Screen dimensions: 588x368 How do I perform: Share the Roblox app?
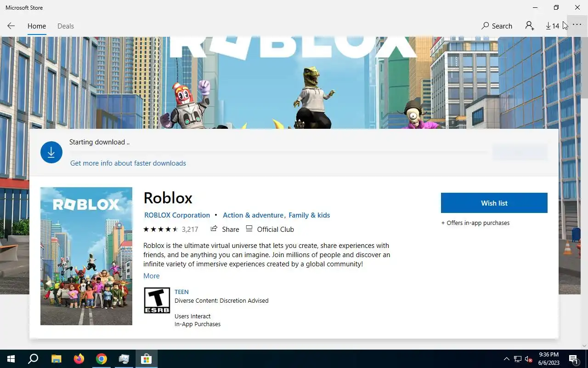click(x=225, y=229)
